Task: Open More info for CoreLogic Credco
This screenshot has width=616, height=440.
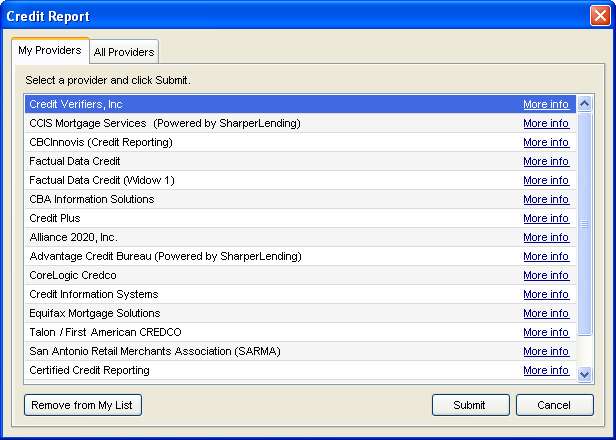Action: click(x=546, y=275)
